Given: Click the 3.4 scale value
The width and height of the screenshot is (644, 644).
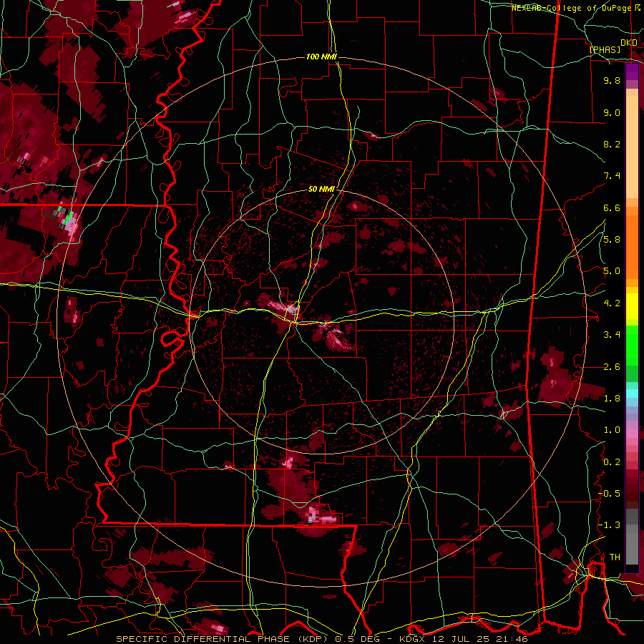Looking at the screenshot, I should tap(612, 335).
